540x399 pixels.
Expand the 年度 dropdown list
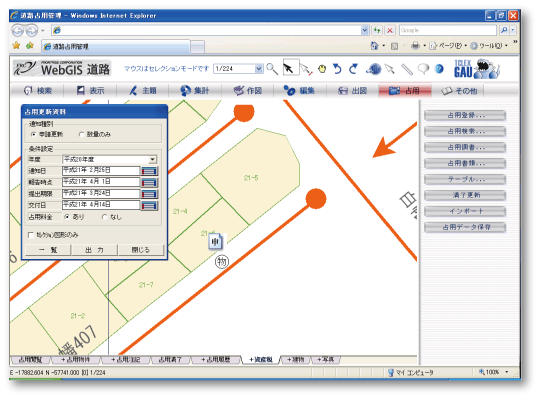152,159
